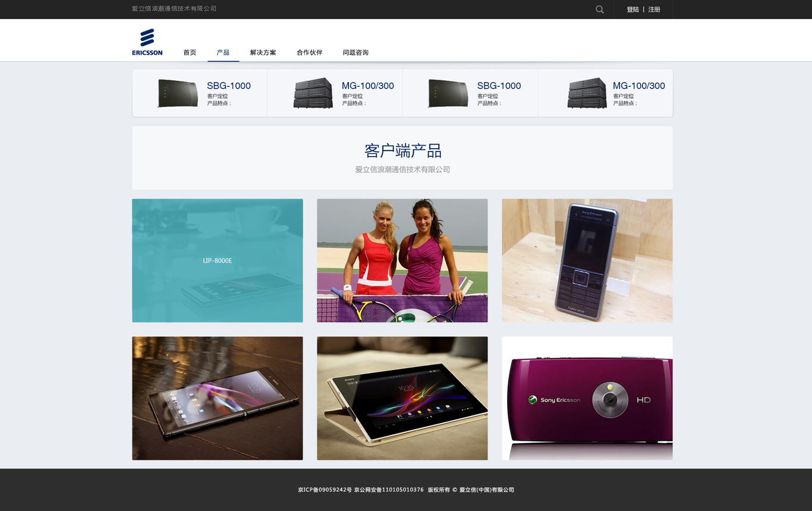Click 版权所有 © 爱立信(中国)有限公司 in the footer

[471, 490]
